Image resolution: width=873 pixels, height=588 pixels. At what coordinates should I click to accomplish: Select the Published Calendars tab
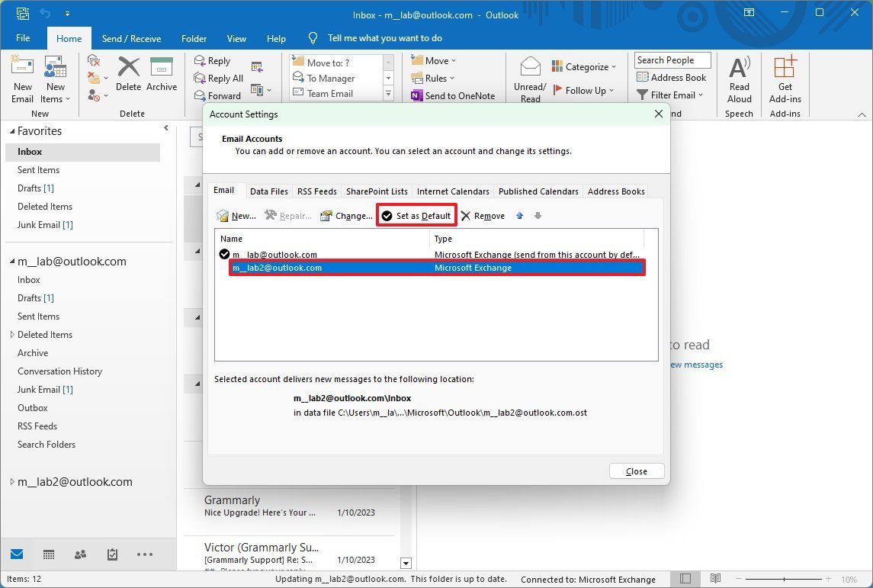click(538, 191)
